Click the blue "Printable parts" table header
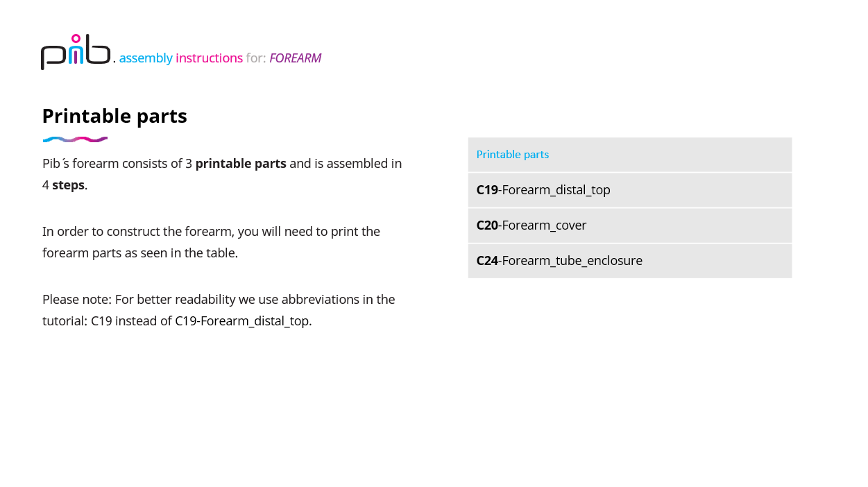868x487 pixels. [512, 155]
